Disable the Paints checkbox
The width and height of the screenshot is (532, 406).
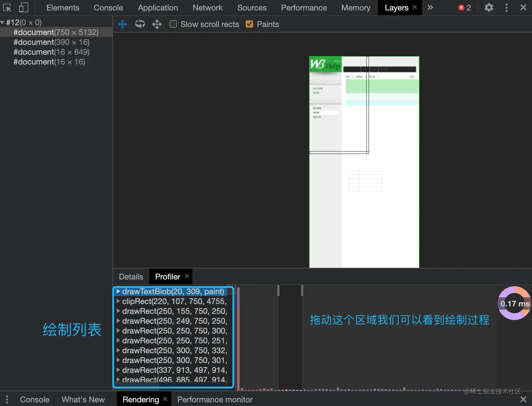click(x=249, y=24)
